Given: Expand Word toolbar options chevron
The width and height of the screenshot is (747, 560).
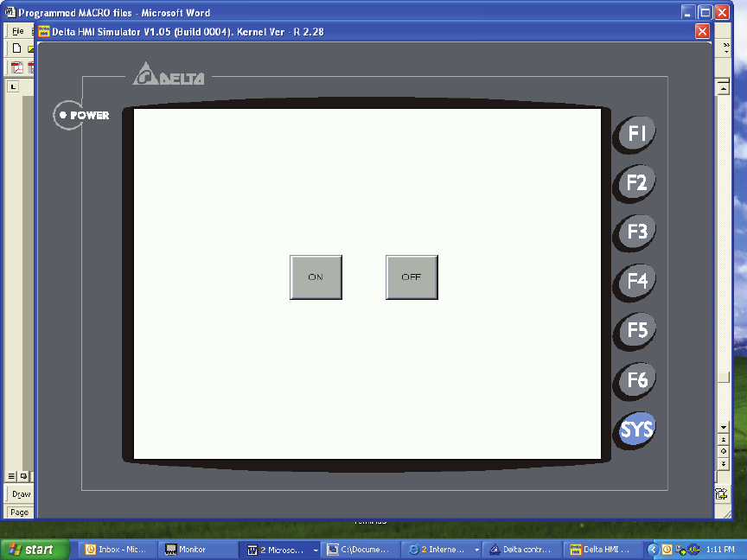Looking at the screenshot, I should point(726,48).
